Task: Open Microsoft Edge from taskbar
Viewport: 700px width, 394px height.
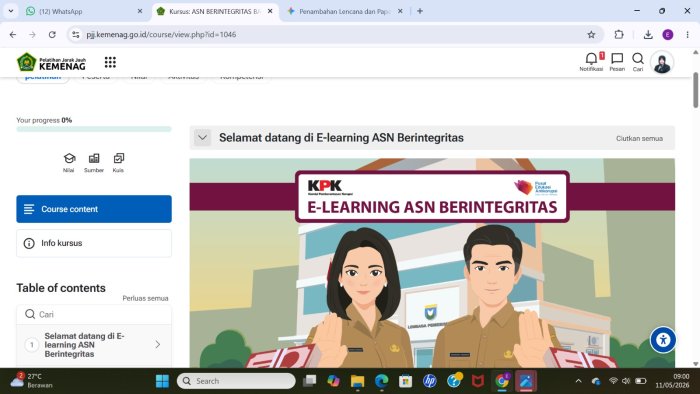Action: point(381,381)
